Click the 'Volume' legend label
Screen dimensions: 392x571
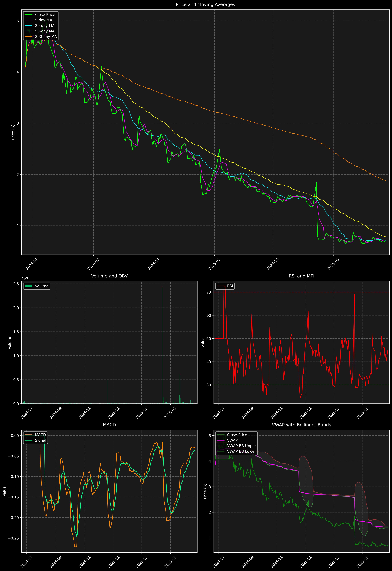[42, 286]
